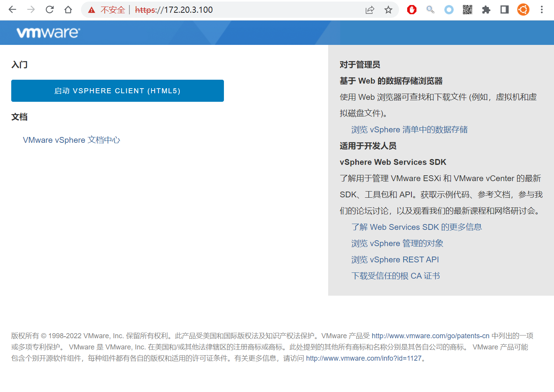Open the QR code extension icon
The image size is (554, 392).
point(468,10)
